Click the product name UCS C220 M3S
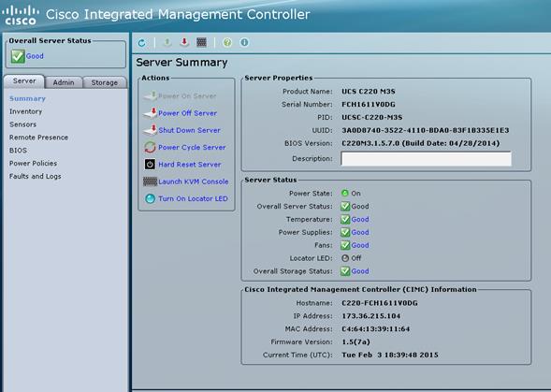 pyautogui.click(x=369, y=92)
